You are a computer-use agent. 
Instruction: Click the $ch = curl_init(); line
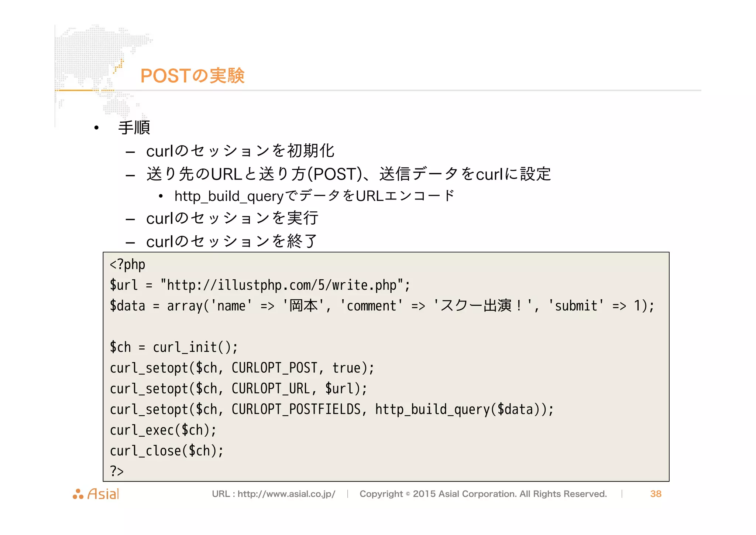(x=174, y=347)
